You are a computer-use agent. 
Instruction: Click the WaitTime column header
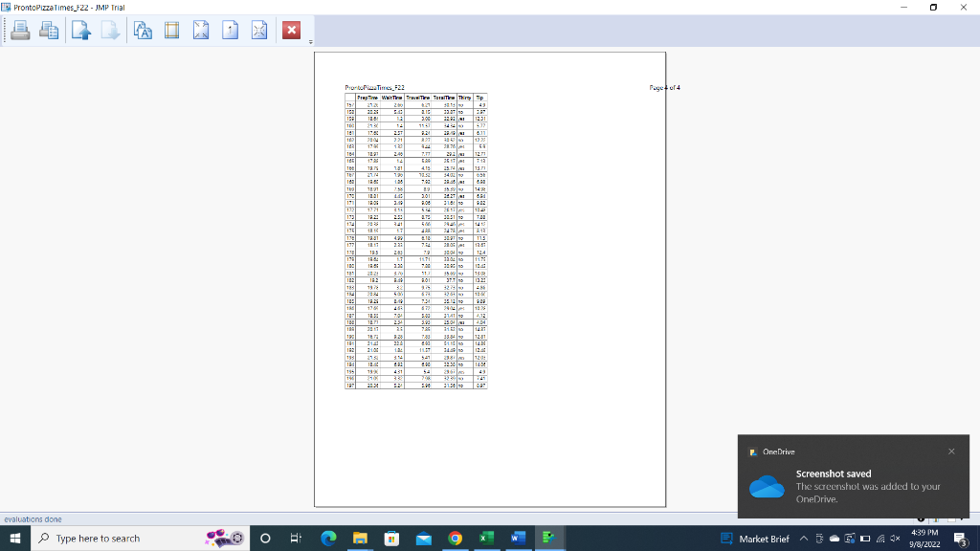391,98
